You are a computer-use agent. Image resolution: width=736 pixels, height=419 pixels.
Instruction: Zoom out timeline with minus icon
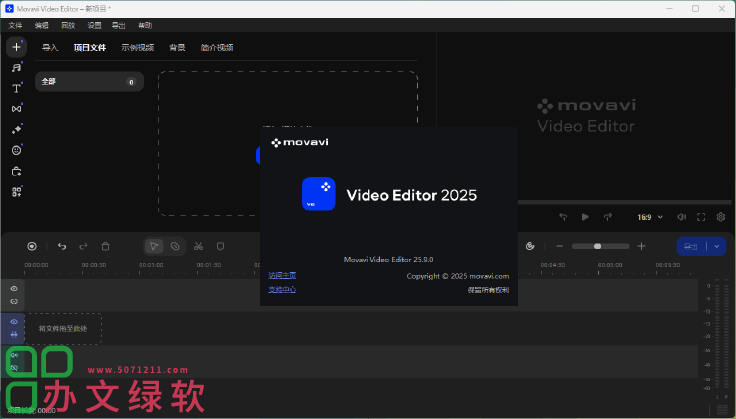[x=560, y=246]
